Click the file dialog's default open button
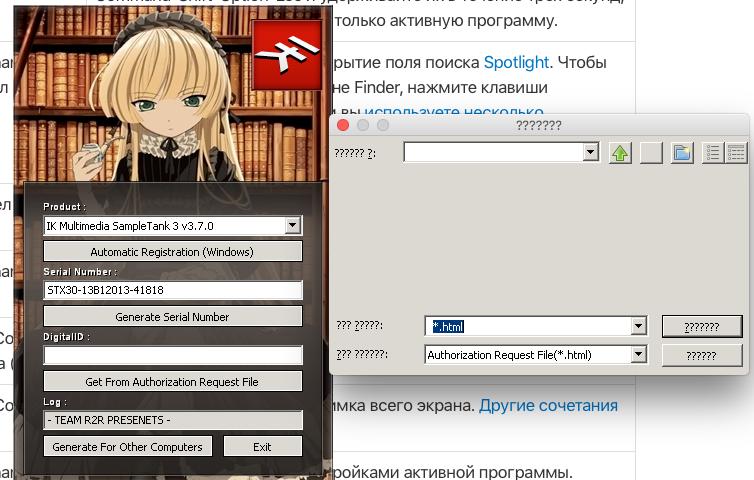Screen dimensions: 754x480 [702, 326]
